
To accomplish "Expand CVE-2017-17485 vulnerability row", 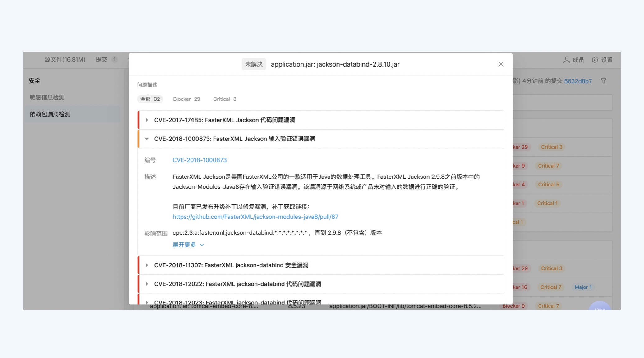I will click(x=321, y=120).
